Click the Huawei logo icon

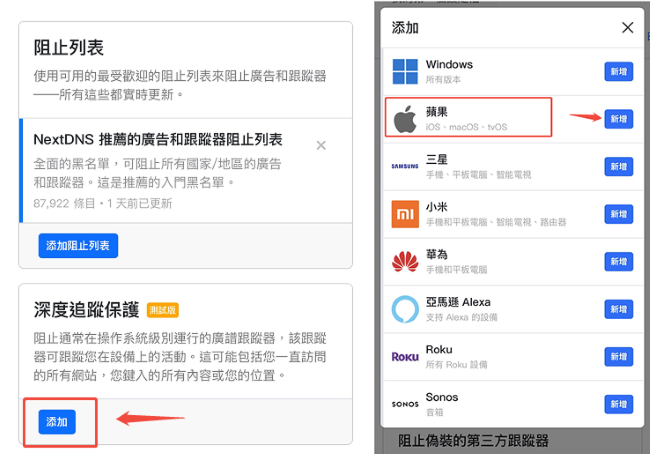click(x=405, y=262)
